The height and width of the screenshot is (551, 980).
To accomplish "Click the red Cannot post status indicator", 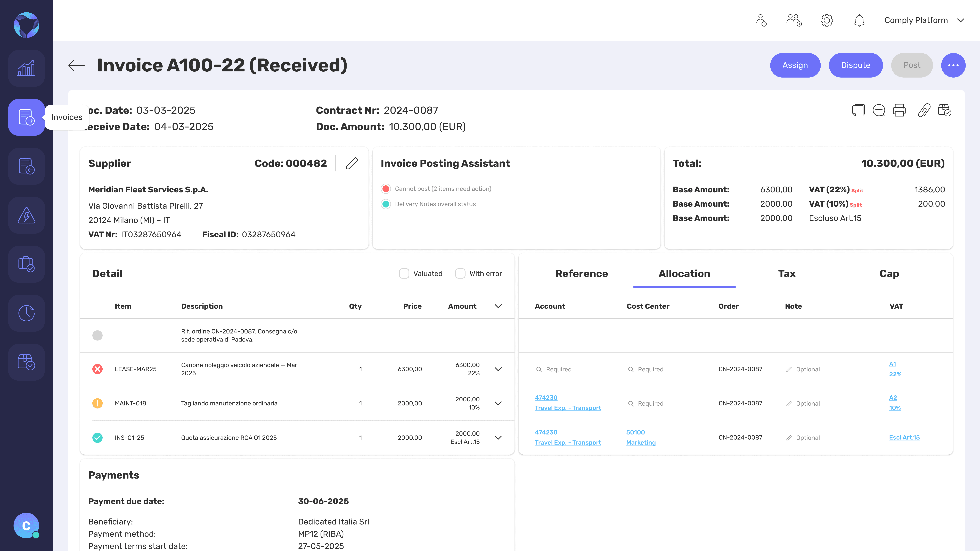I will coord(386,189).
